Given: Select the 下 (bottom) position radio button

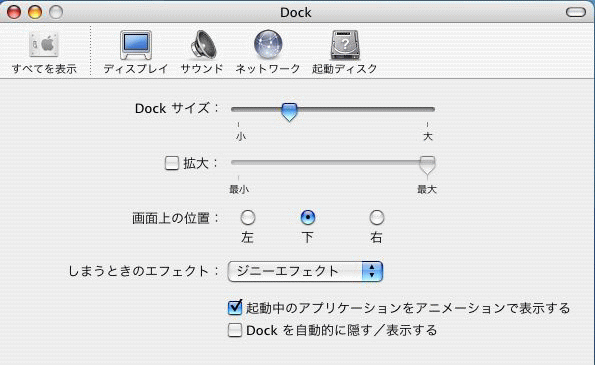Looking at the screenshot, I should [308, 217].
